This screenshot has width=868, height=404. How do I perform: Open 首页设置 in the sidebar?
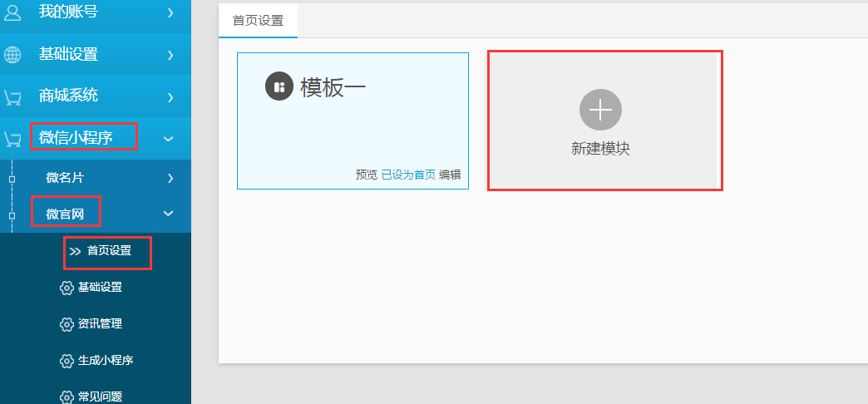[x=109, y=251]
